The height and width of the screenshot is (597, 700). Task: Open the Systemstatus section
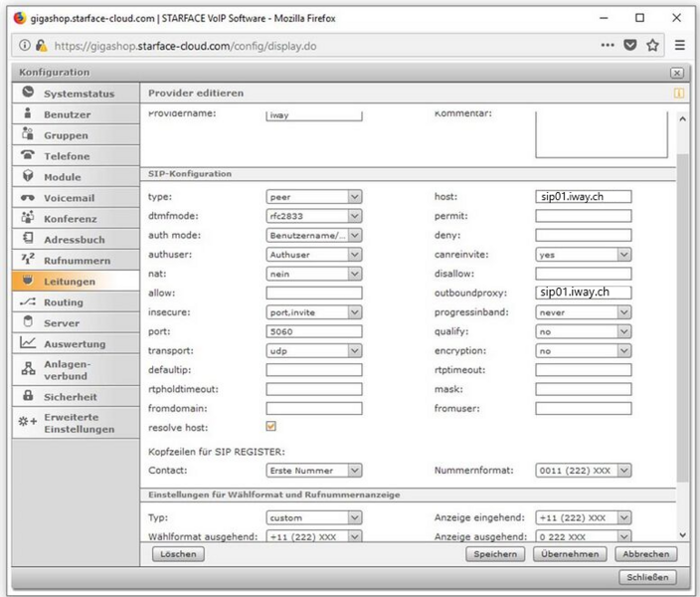pos(76,93)
